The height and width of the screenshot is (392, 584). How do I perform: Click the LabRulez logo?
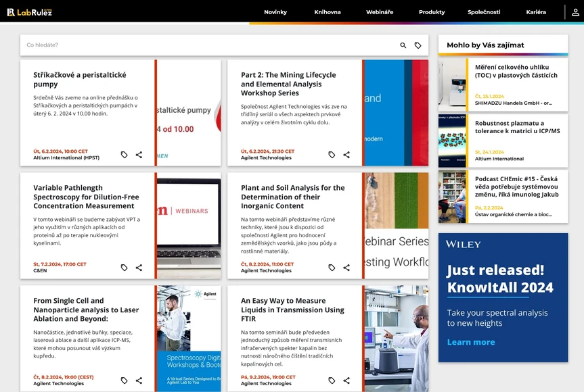click(29, 12)
